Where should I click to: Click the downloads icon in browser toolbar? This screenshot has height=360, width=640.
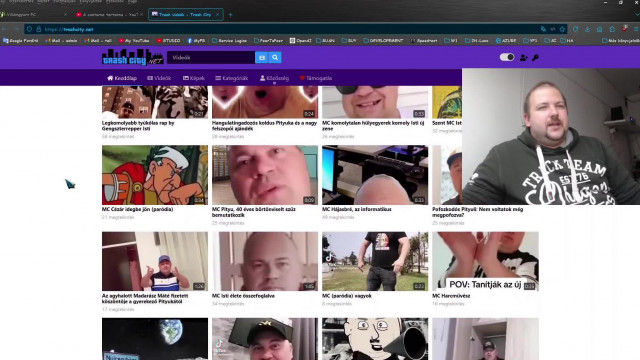(x=587, y=29)
